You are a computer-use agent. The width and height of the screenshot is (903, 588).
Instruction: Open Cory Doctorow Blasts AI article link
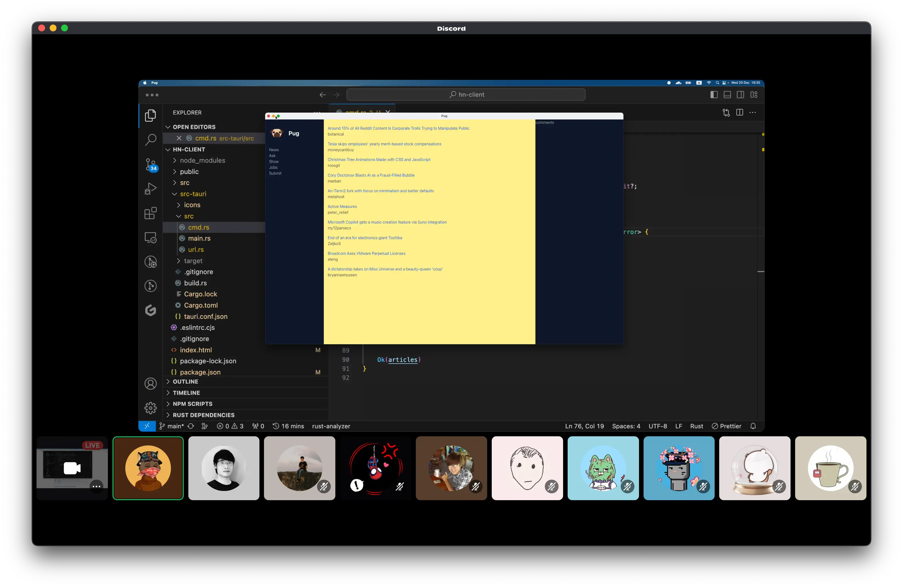click(x=371, y=175)
